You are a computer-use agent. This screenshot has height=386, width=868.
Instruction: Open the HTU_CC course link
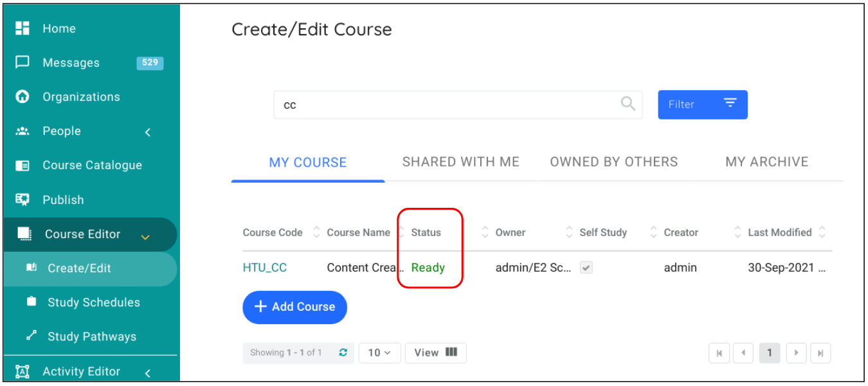264,268
